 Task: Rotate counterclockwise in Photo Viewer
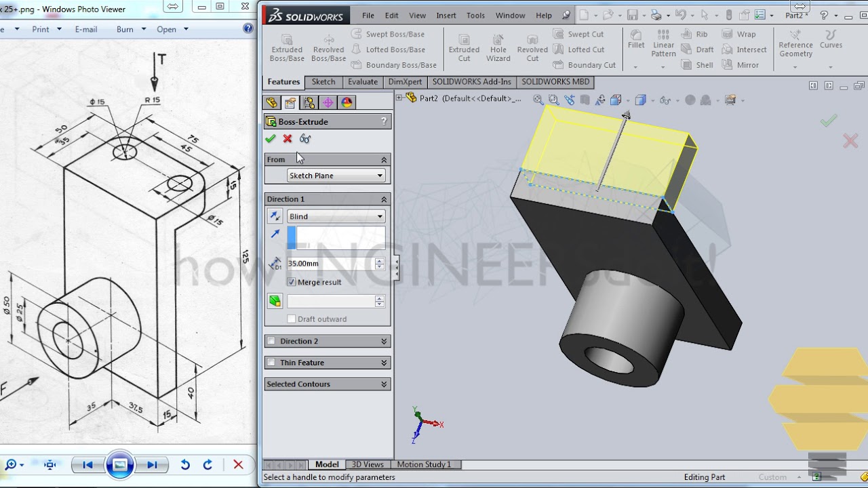(184, 465)
